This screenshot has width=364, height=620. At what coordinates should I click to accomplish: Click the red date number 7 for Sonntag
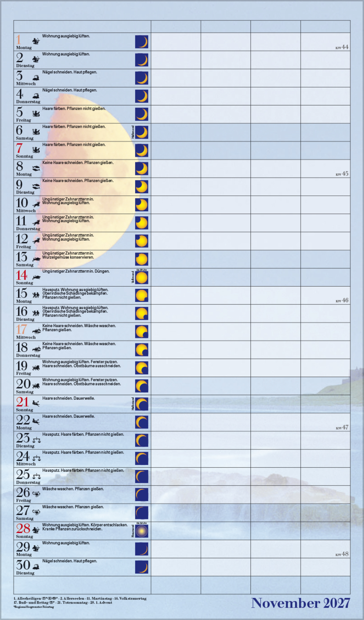19,149
